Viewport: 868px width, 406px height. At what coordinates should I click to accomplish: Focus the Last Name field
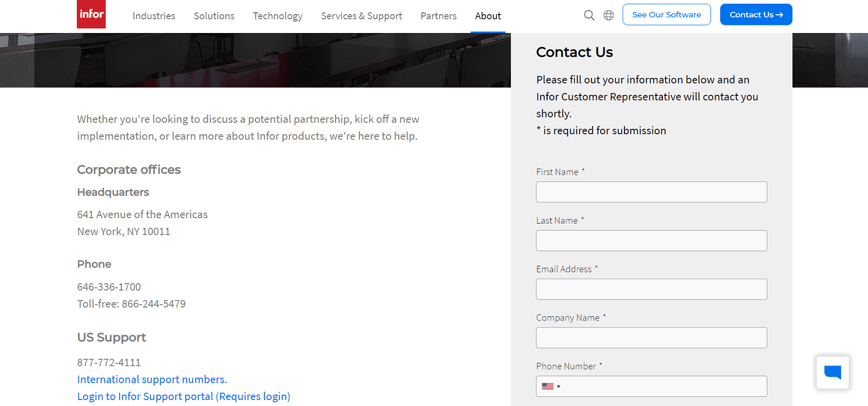652,240
